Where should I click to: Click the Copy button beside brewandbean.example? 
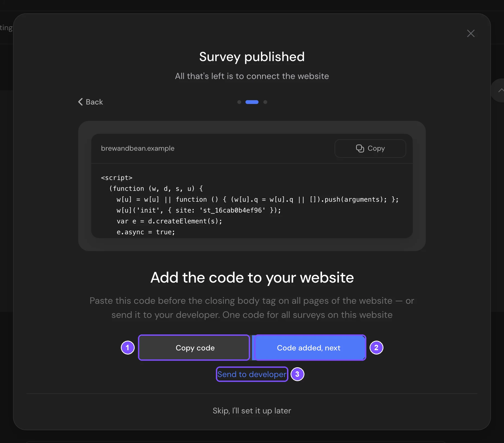point(370,148)
